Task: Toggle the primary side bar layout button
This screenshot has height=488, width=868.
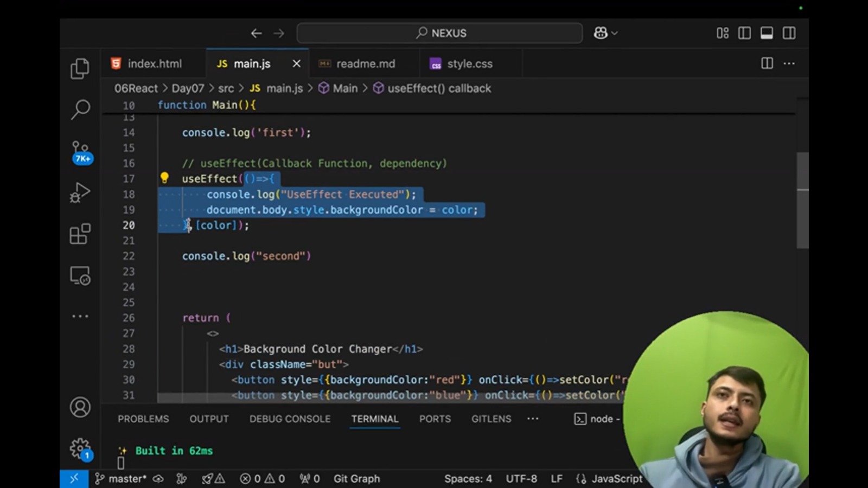Action: pyautogui.click(x=744, y=33)
